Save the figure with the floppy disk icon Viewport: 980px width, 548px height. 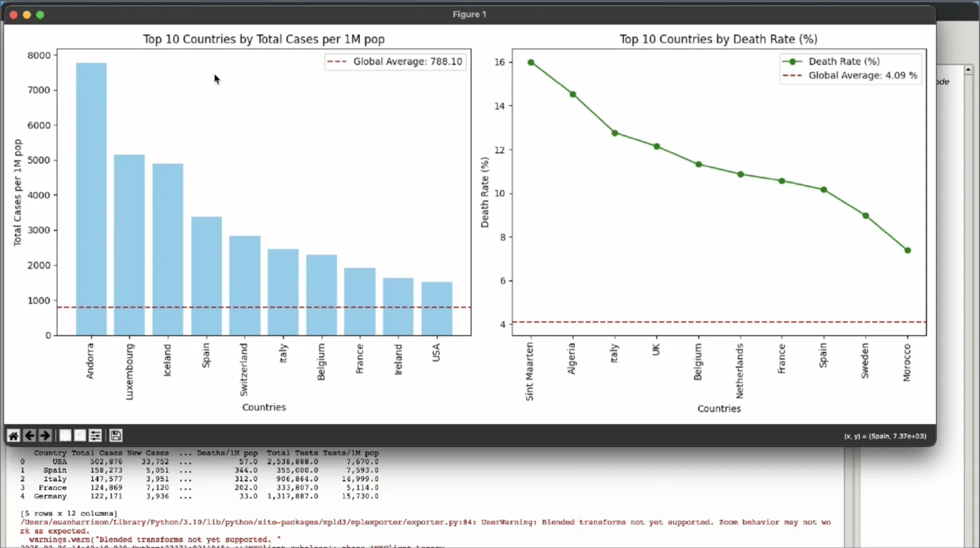[x=116, y=435]
